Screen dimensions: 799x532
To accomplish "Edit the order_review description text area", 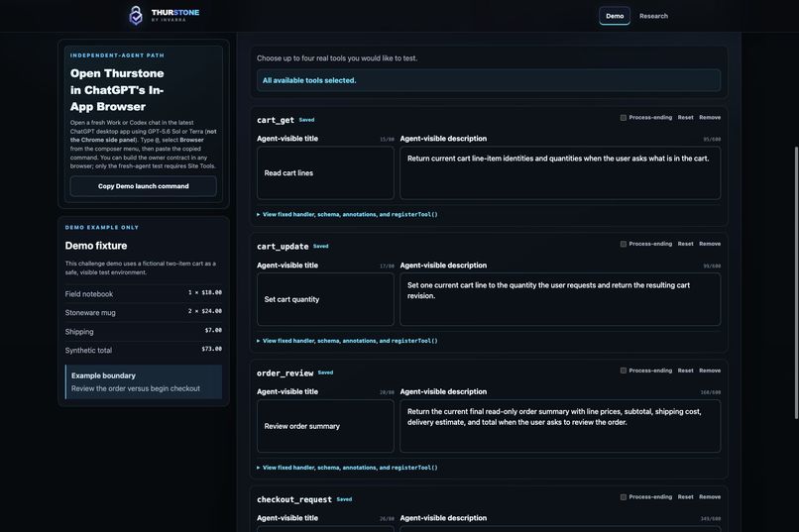I will [560, 426].
